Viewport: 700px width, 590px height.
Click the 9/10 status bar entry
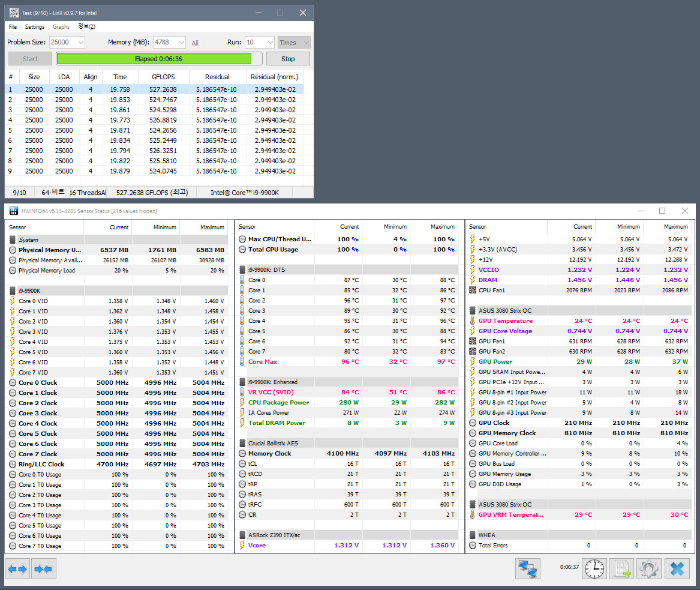click(19, 193)
